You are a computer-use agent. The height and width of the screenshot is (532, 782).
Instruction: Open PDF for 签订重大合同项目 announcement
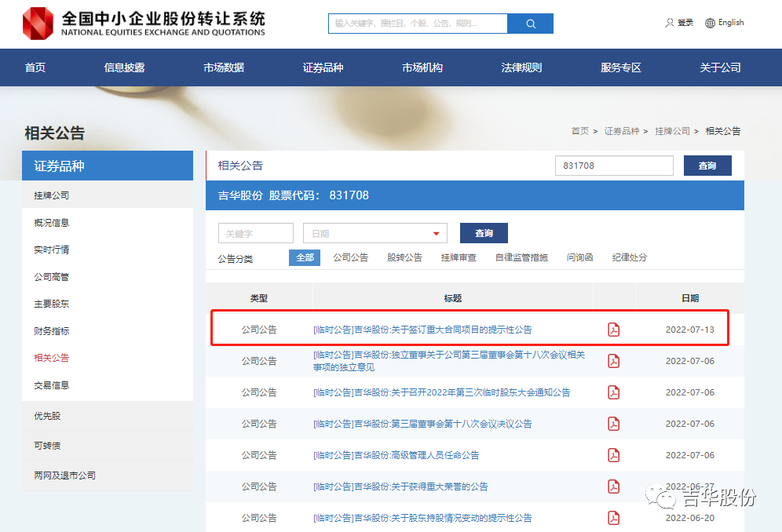613,330
